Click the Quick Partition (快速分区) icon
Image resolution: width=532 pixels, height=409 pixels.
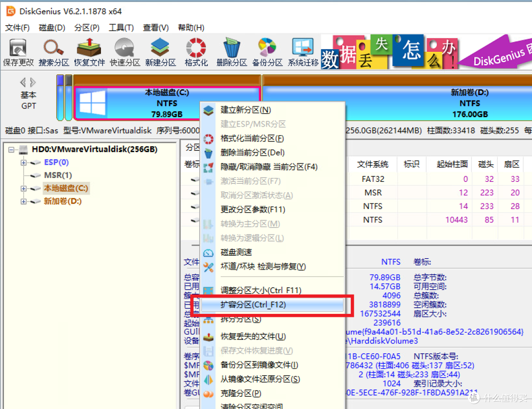125,53
